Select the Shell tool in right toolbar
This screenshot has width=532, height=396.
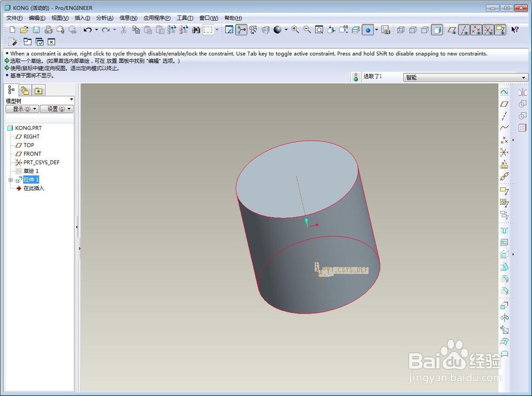(504, 242)
